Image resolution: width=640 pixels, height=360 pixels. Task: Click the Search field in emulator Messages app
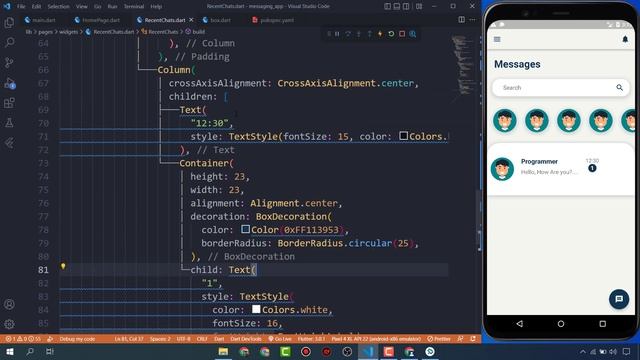tap(561, 88)
